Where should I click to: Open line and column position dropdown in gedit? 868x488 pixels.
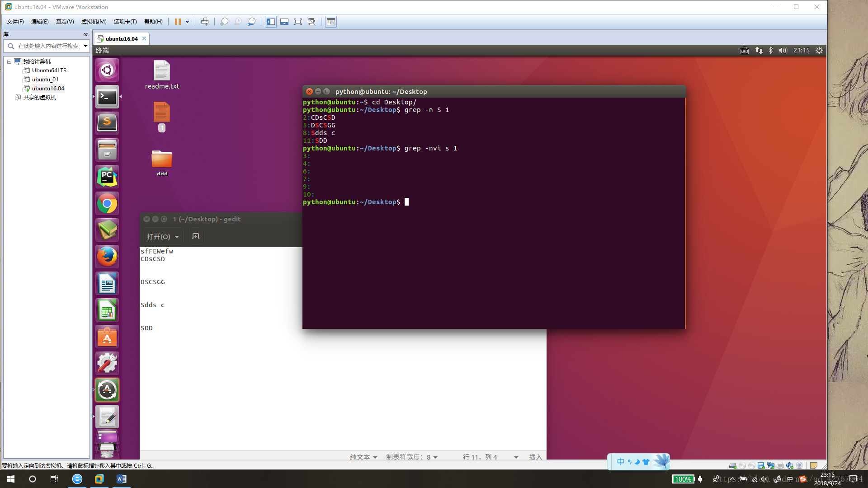(x=491, y=457)
